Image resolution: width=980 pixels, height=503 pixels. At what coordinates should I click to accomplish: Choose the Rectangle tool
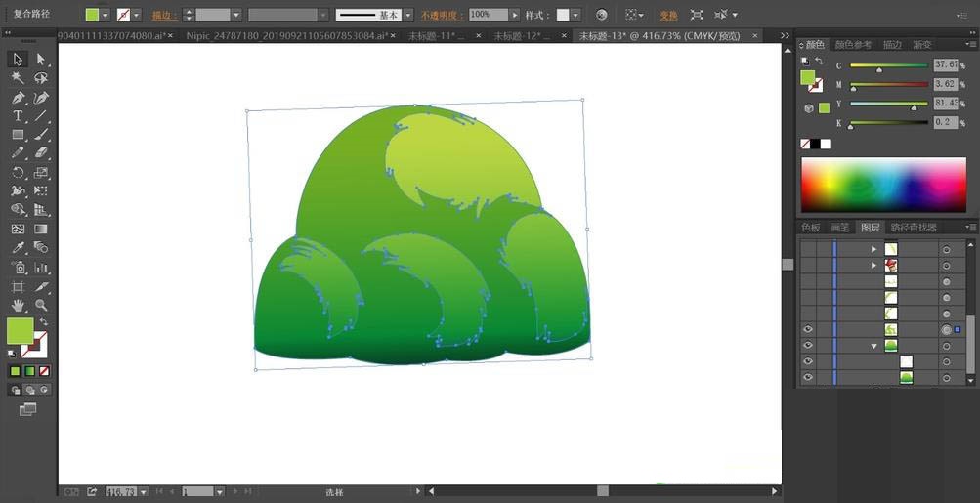(x=18, y=135)
